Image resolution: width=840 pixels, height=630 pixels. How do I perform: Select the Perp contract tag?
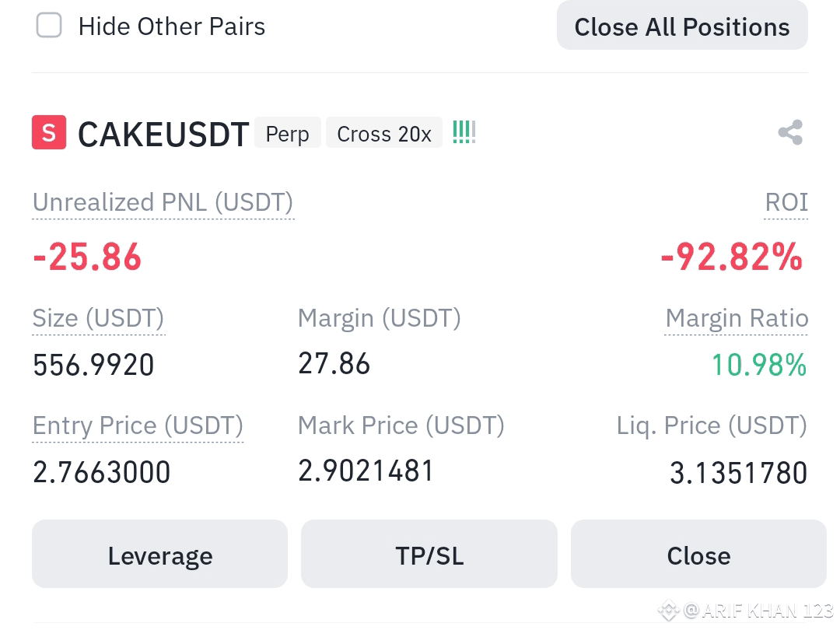click(288, 133)
